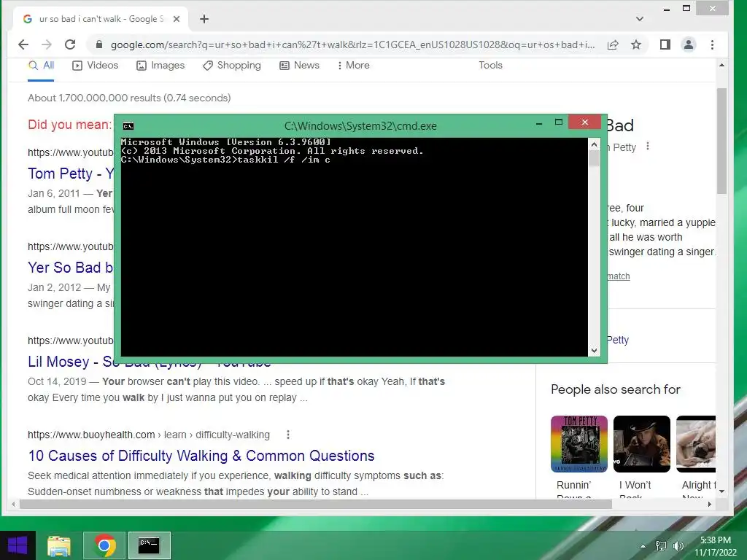Maximize the Chrome window
The height and width of the screenshot is (560, 747).
pyautogui.click(x=686, y=8)
